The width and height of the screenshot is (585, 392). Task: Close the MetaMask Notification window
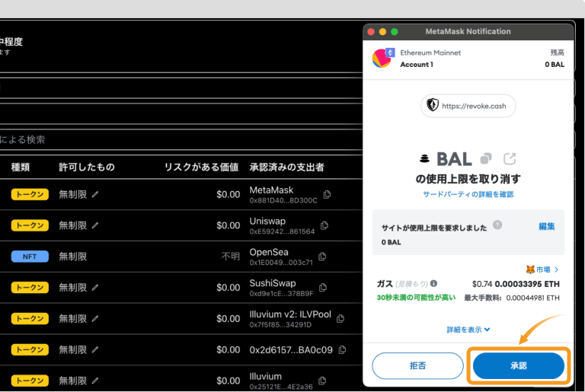(371, 32)
